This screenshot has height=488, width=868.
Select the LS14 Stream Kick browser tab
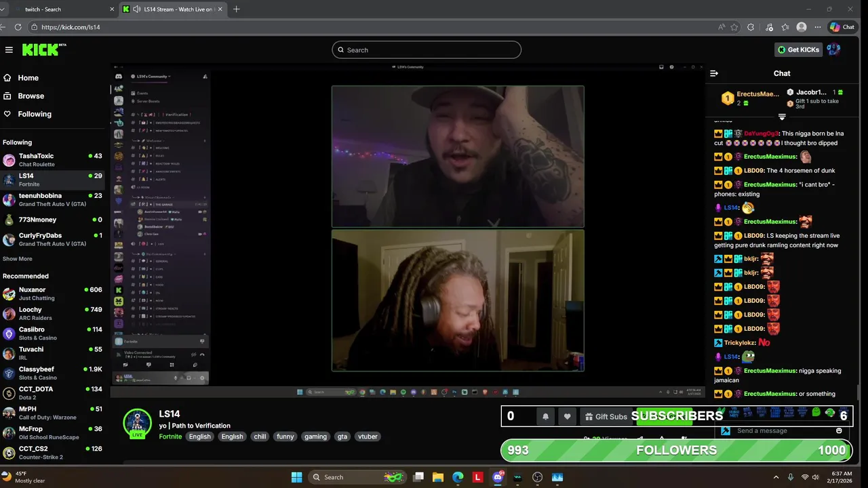coord(173,9)
